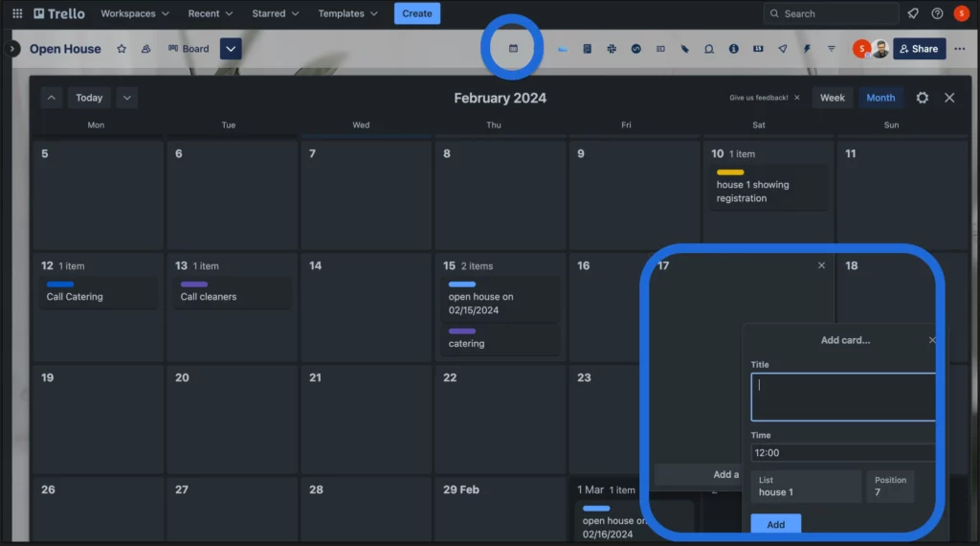Click the round outline power-up icon
Viewport: 980px width, 546px height.
(709, 49)
